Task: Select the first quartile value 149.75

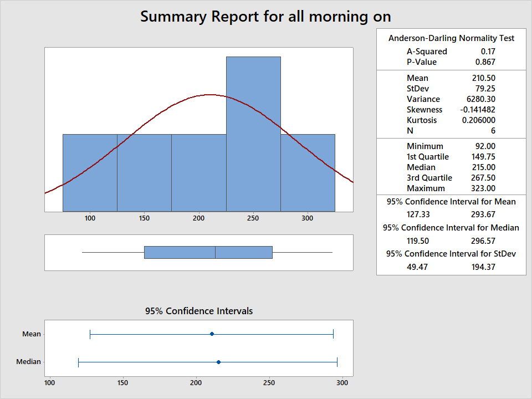Action: click(x=483, y=157)
